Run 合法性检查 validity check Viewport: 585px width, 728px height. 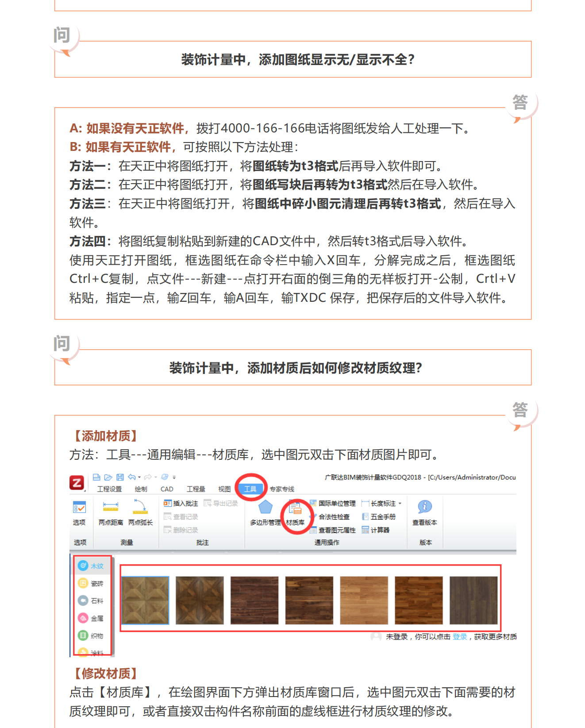(x=330, y=517)
